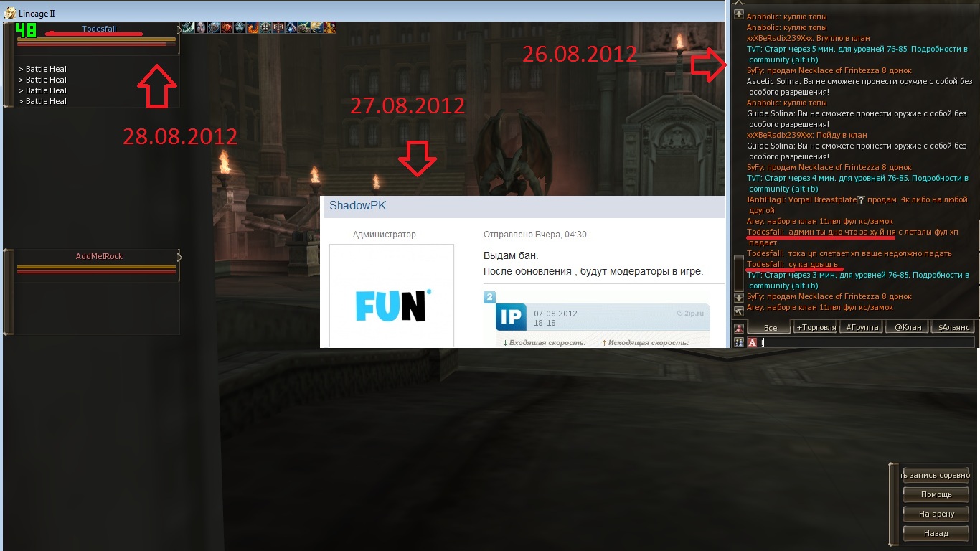Image resolution: width=980 pixels, height=551 pixels.
Task: Expand the AddMeIRock status panel arrow
Action: click(x=179, y=256)
